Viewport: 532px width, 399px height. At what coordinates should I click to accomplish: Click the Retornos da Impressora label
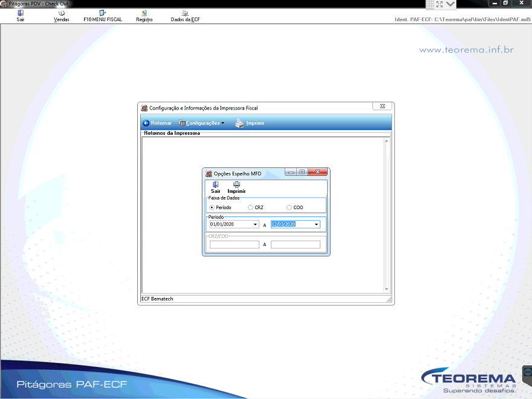pyautogui.click(x=172, y=133)
